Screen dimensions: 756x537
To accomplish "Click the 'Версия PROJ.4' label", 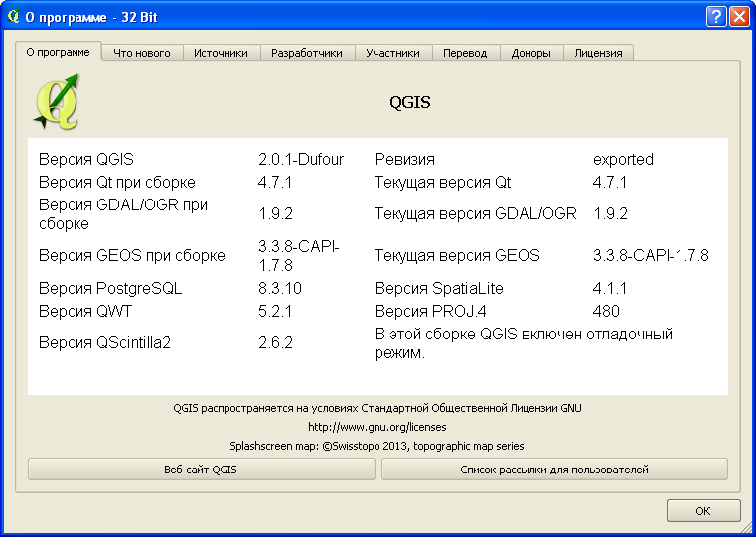I will (x=430, y=311).
